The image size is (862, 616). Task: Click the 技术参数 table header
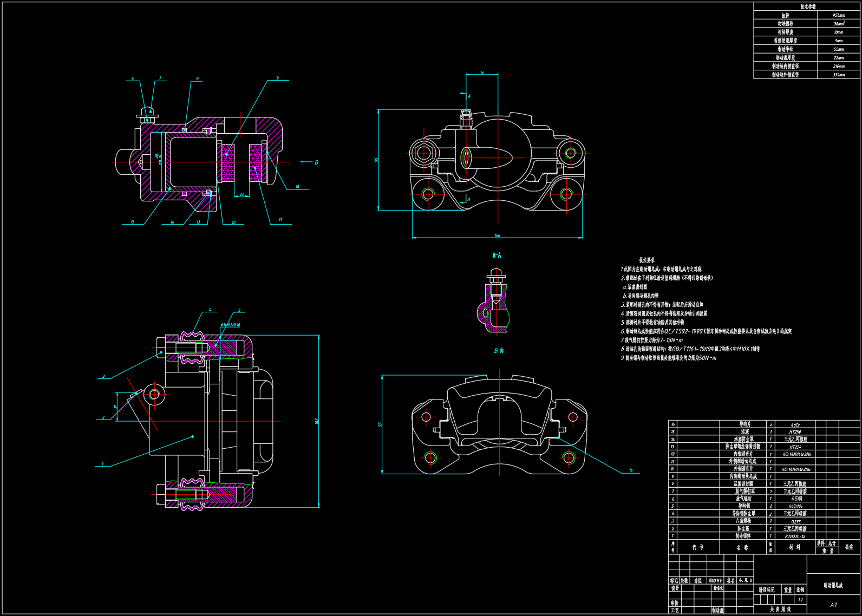[x=807, y=6]
